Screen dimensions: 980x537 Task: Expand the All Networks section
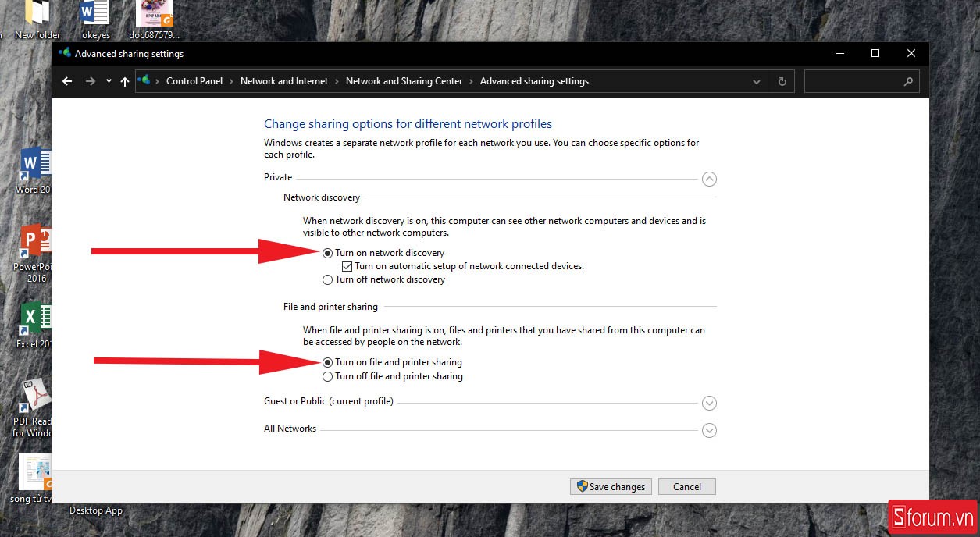(709, 430)
